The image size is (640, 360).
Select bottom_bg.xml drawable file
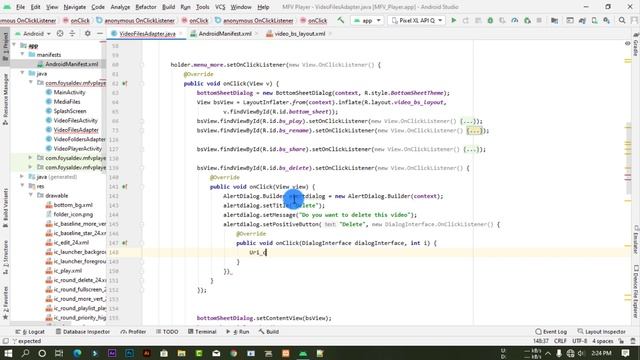coord(69,205)
